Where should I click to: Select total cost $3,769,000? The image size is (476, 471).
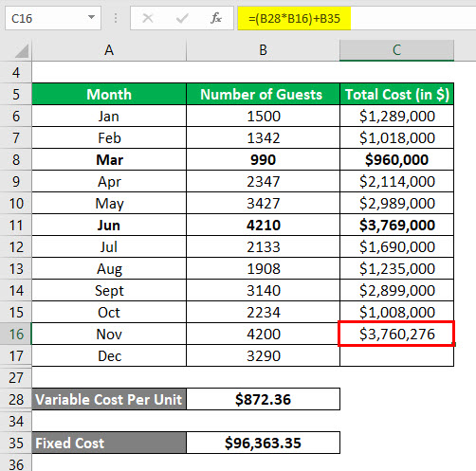click(x=396, y=225)
